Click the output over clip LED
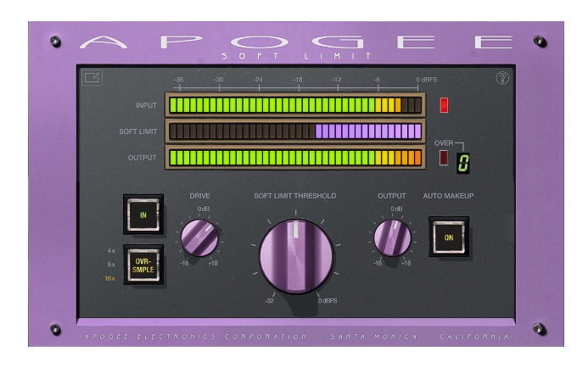 coord(444,158)
